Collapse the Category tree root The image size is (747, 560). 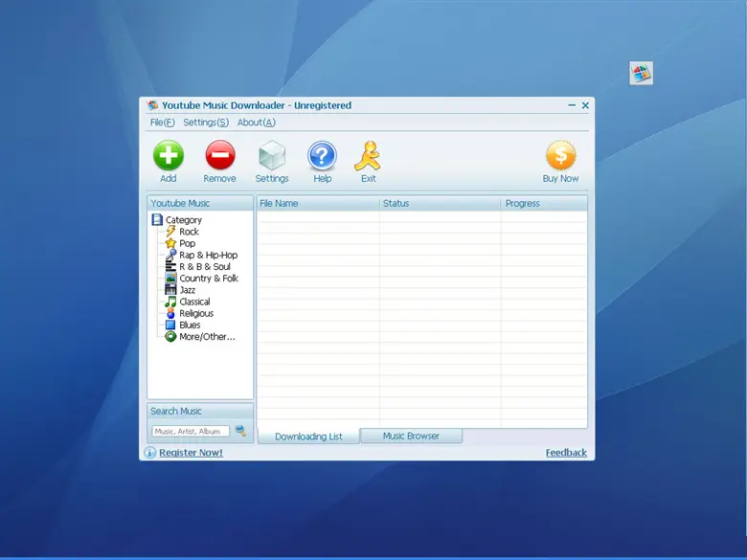pos(183,220)
